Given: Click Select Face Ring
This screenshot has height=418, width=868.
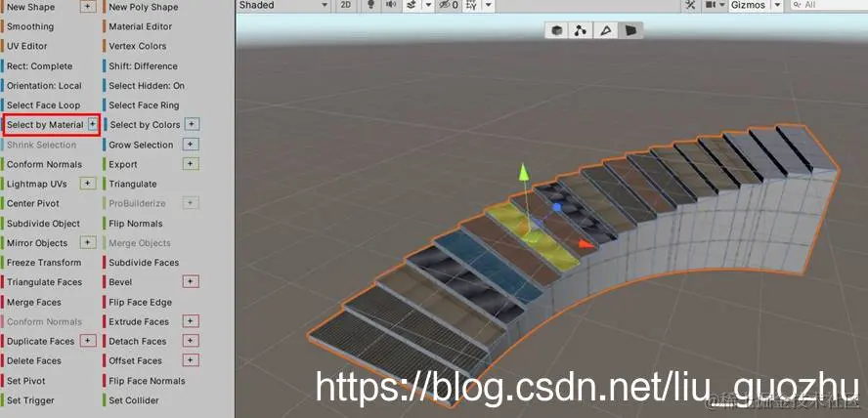Looking at the screenshot, I should coord(144,105).
